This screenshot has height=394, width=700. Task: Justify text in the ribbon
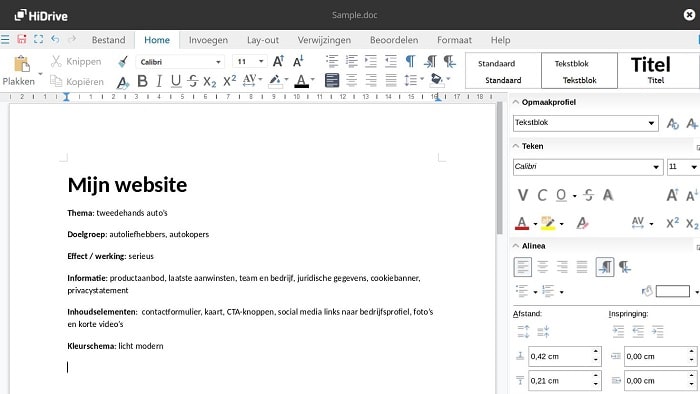(x=391, y=80)
